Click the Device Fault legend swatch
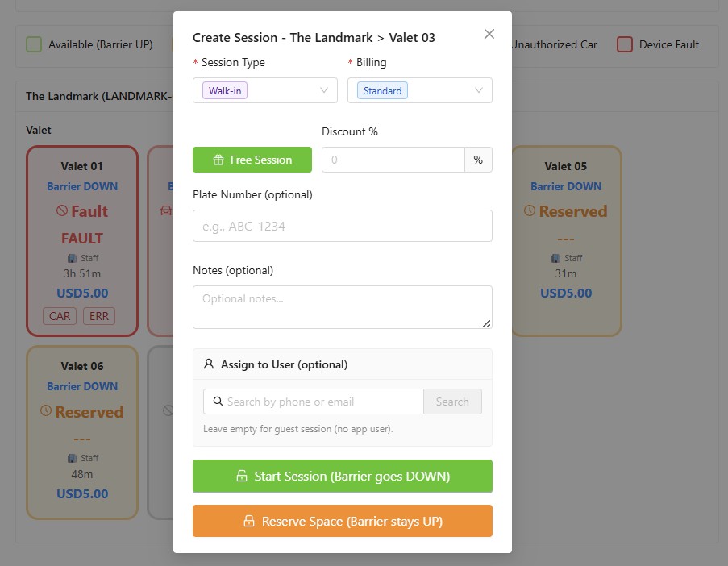 [x=624, y=44]
